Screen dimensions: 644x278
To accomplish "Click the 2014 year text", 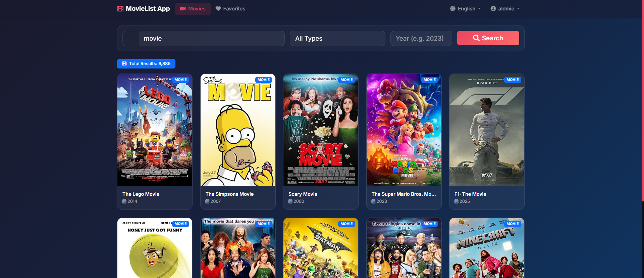I will tap(132, 201).
